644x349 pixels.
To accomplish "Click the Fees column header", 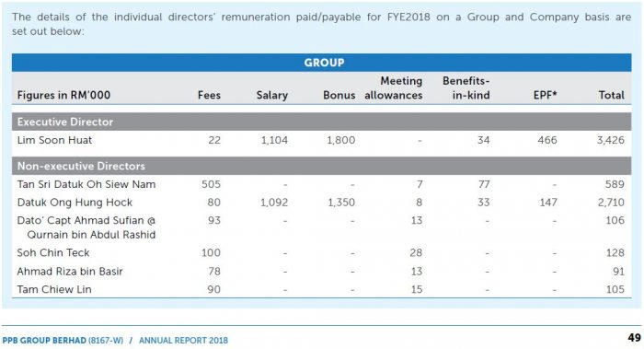I will click(209, 95).
